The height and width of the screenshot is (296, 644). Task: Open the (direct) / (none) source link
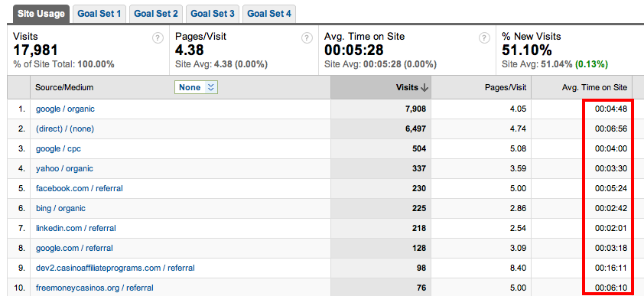[65, 129]
